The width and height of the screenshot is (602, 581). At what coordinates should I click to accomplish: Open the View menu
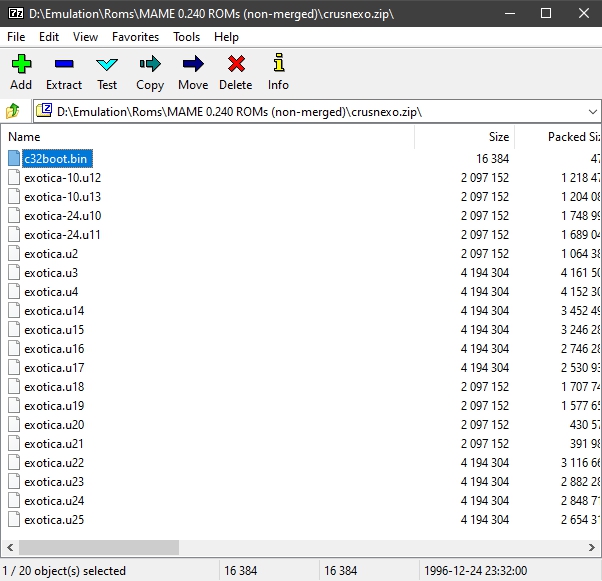(x=85, y=37)
